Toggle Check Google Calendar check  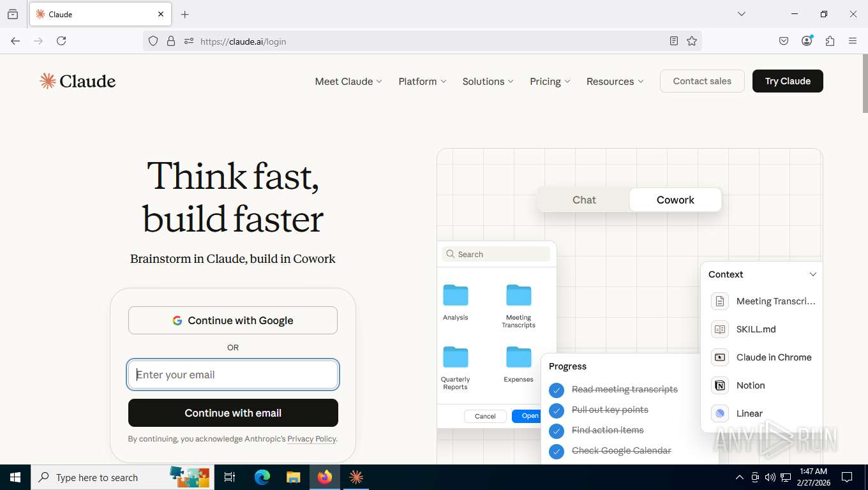coord(557,451)
